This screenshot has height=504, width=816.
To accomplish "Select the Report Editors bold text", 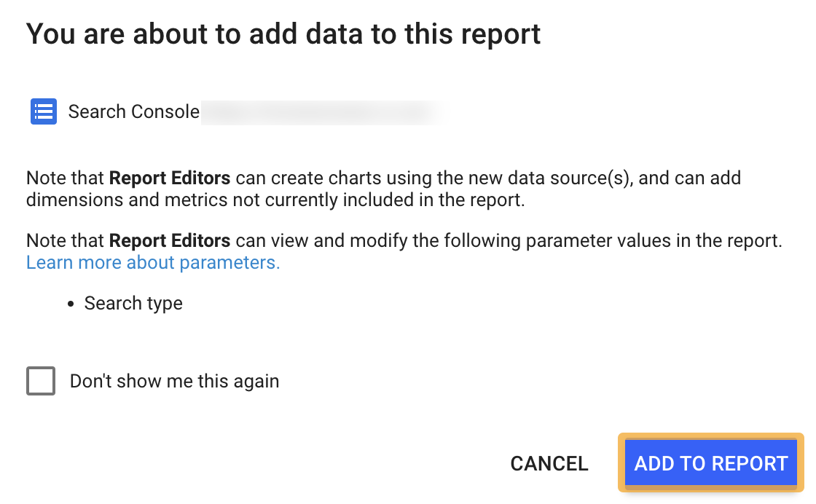I will tap(168, 178).
